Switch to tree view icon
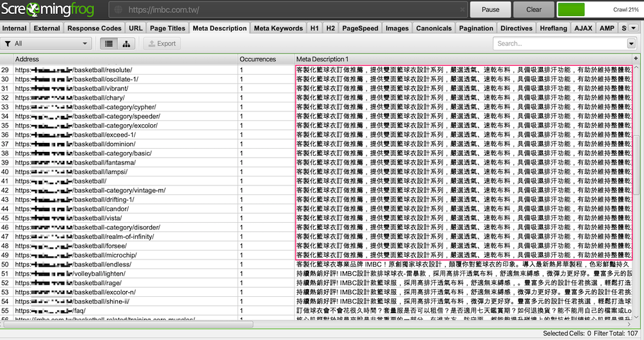This screenshot has width=644, height=340. click(x=126, y=44)
